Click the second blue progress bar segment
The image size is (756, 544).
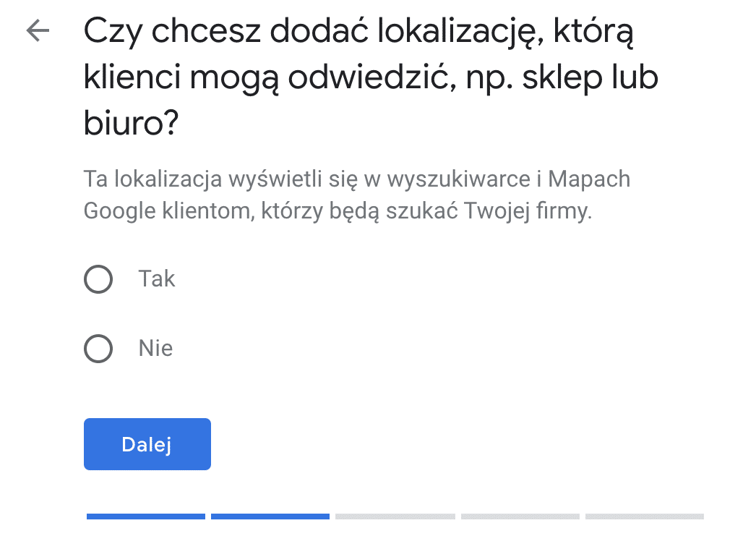pos(270,517)
